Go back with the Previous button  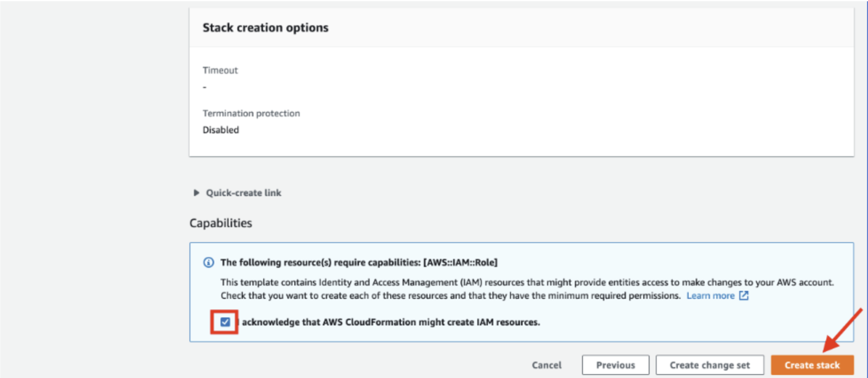pyautogui.click(x=615, y=365)
